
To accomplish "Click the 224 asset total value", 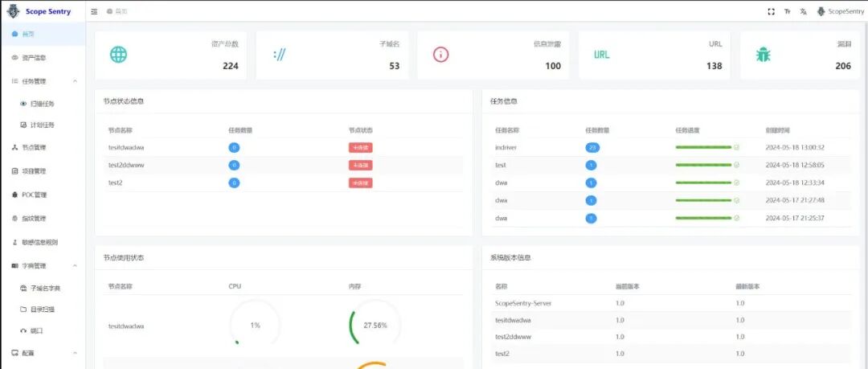I will point(231,66).
